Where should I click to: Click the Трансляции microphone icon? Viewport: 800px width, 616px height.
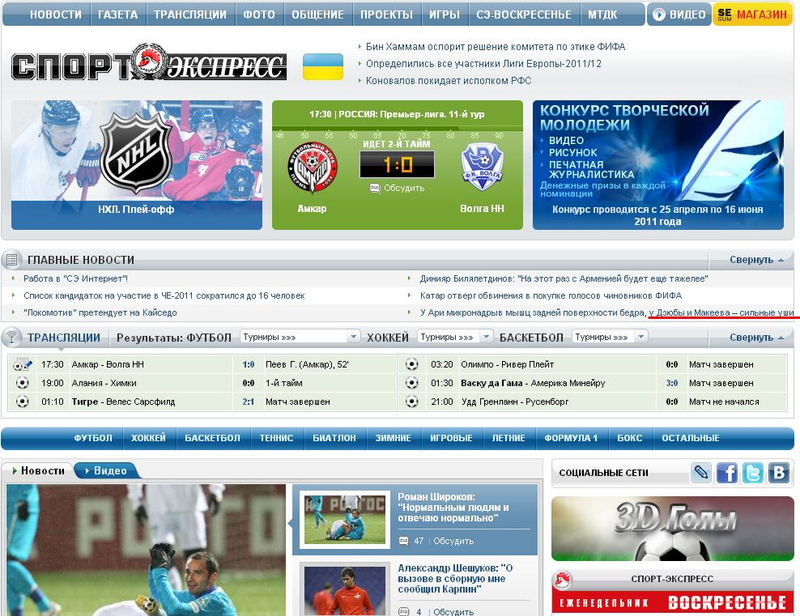[11, 337]
